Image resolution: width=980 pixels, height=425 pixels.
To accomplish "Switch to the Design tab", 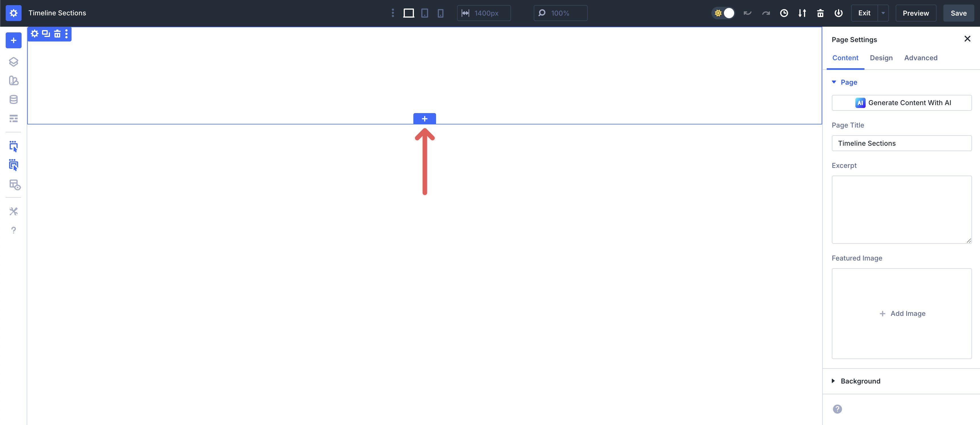I will coord(881,58).
